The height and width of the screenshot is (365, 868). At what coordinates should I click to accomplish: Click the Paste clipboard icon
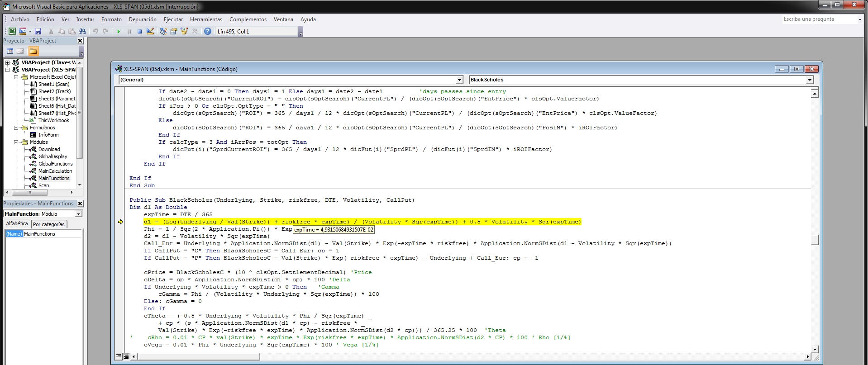(72, 31)
